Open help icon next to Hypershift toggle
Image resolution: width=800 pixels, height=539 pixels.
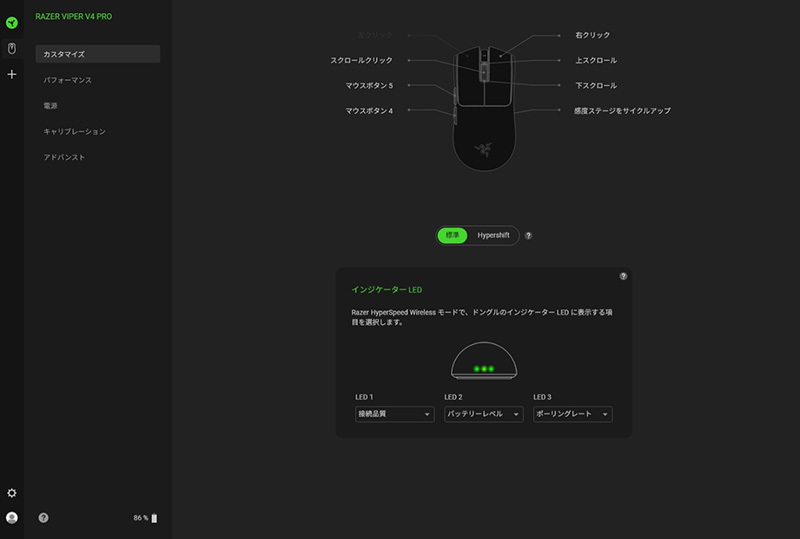click(529, 235)
